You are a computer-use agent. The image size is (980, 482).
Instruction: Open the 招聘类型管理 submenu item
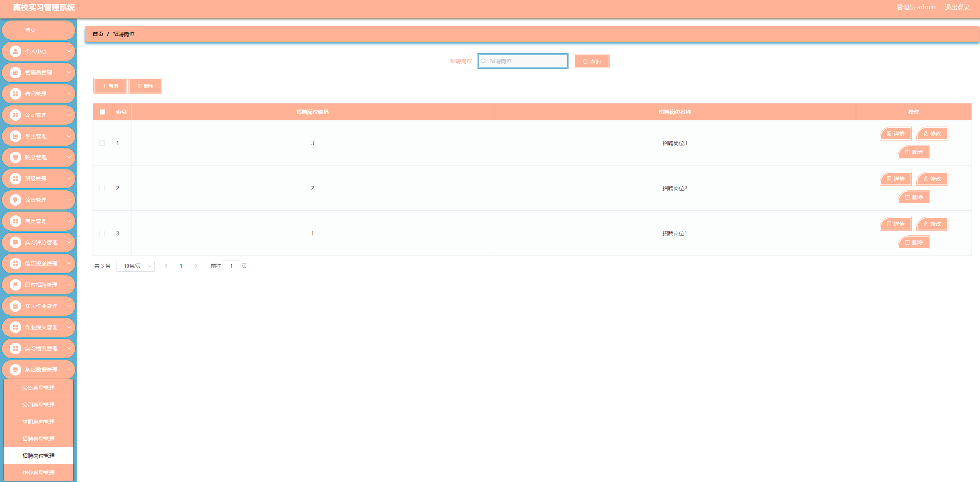pyautogui.click(x=39, y=439)
